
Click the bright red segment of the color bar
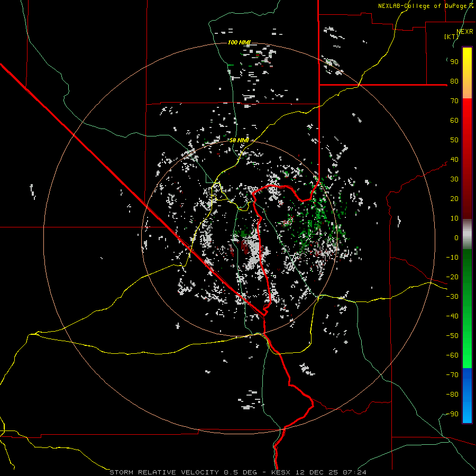[x=467, y=159]
